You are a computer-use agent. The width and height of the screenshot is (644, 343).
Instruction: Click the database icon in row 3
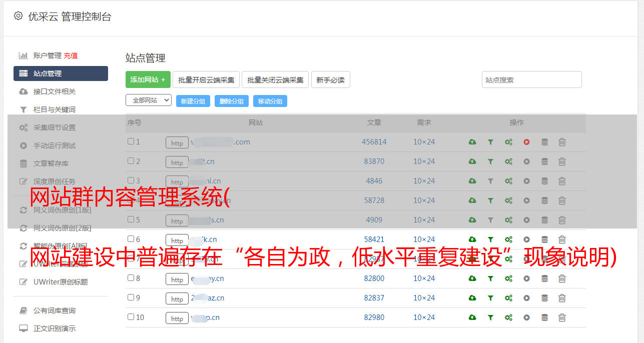coord(544,181)
